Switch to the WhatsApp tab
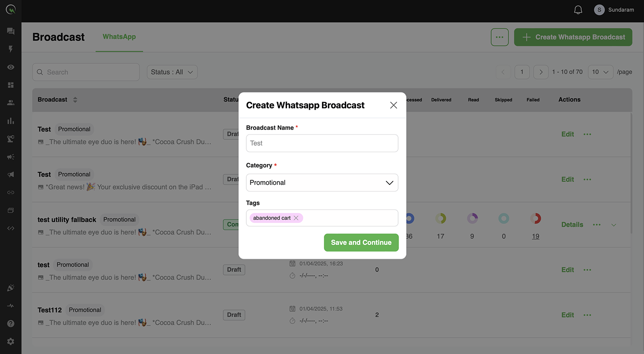This screenshot has width=644, height=354. 119,37
